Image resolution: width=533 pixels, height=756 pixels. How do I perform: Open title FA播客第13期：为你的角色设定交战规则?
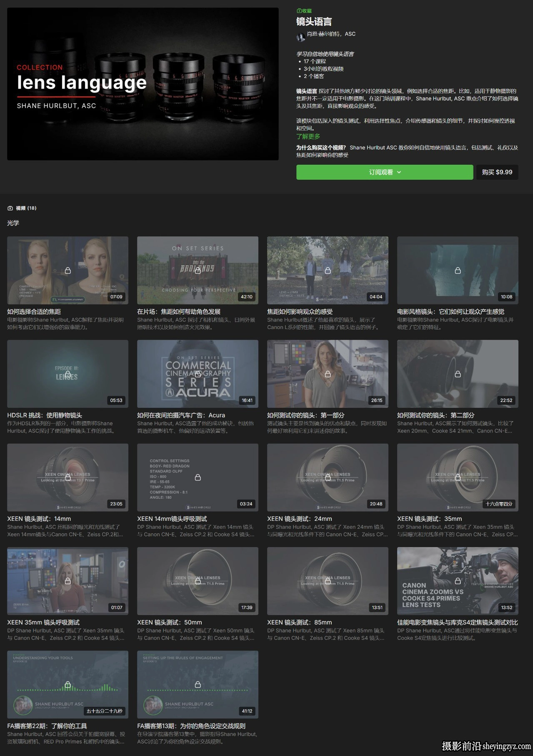[191, 726]
